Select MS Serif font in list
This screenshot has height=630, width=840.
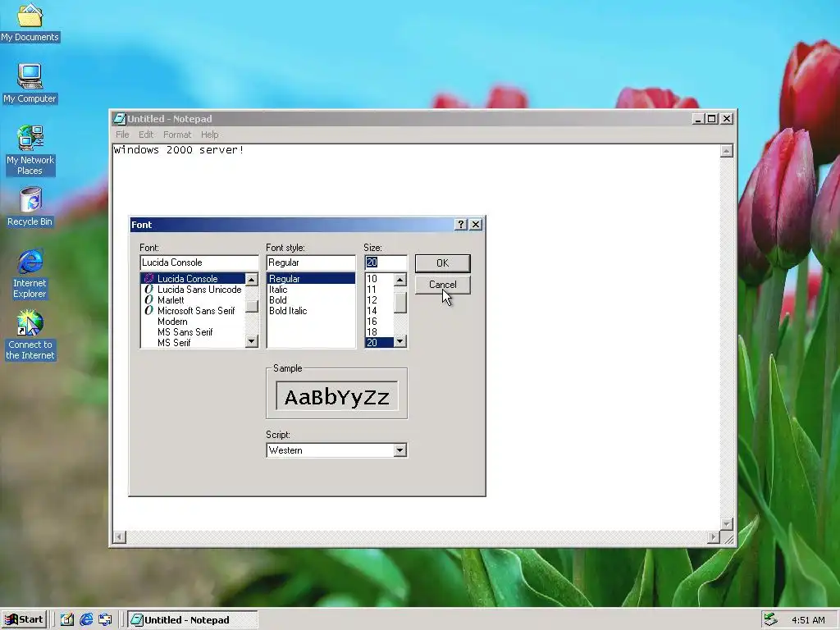(193, 343)
